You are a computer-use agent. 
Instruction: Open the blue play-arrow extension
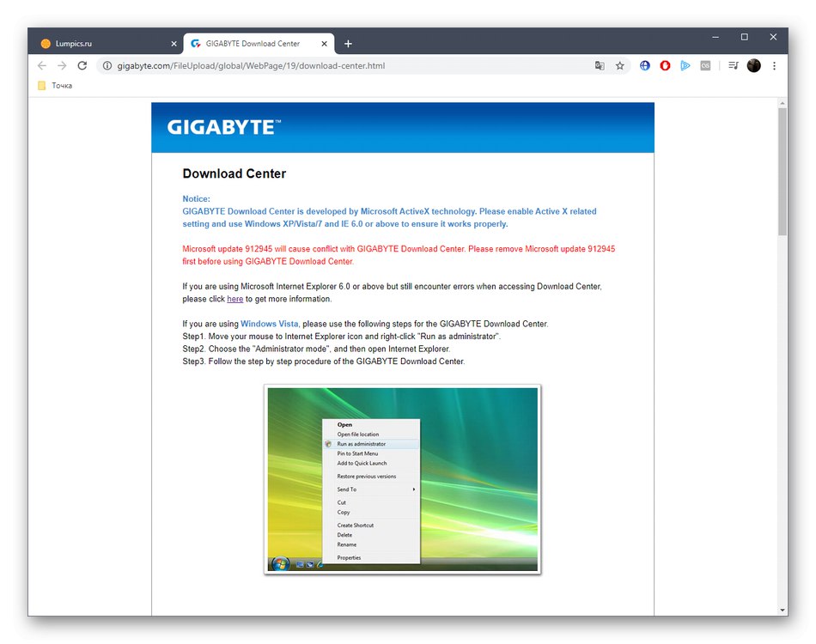[x=685, y=65]
